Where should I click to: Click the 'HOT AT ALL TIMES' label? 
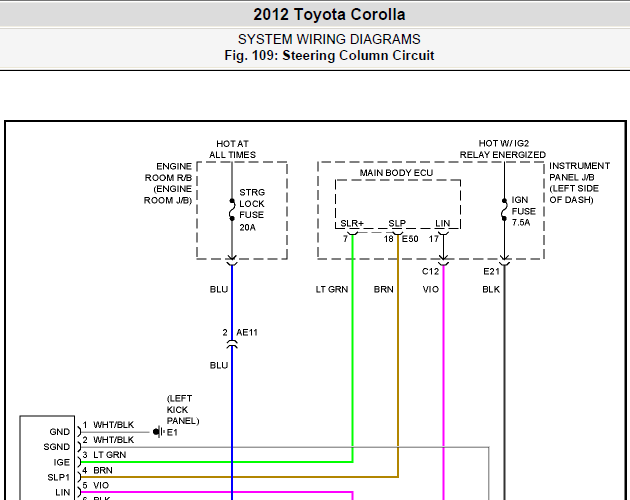click(232, 149)
